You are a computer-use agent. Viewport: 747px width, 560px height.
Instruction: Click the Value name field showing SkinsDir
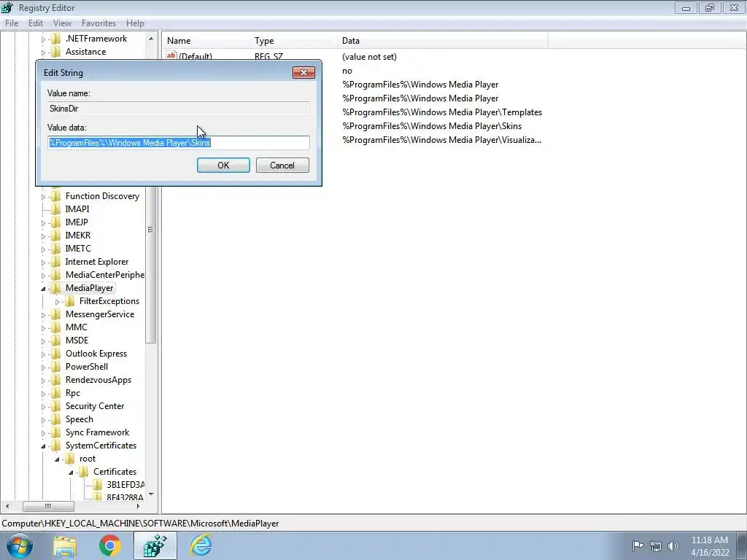(179, 109)
